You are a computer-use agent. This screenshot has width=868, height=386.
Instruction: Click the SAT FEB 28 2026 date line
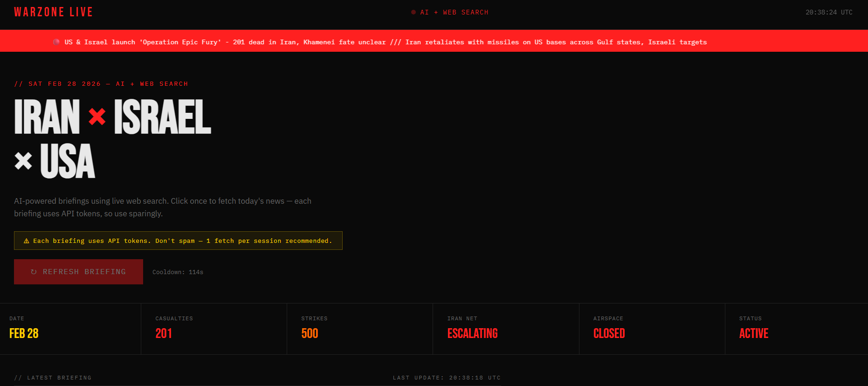pyautogui.click(x=101, y=84)
